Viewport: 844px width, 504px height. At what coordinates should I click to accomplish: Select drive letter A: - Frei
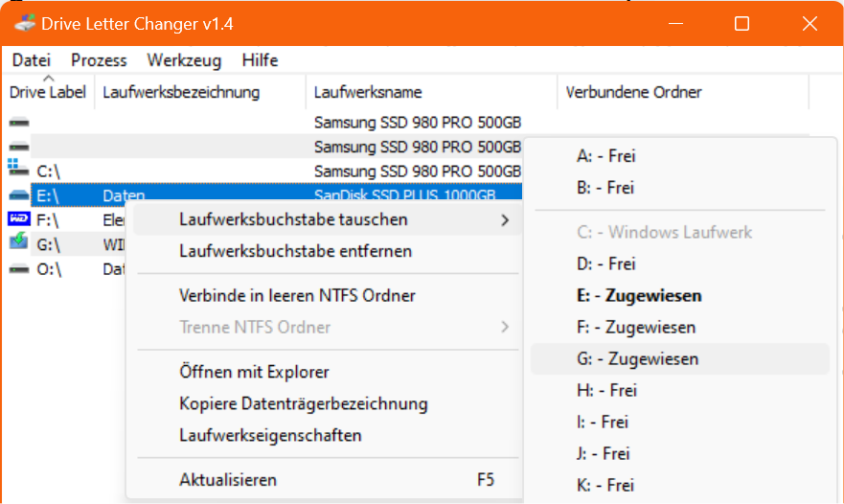coord(606,156)
